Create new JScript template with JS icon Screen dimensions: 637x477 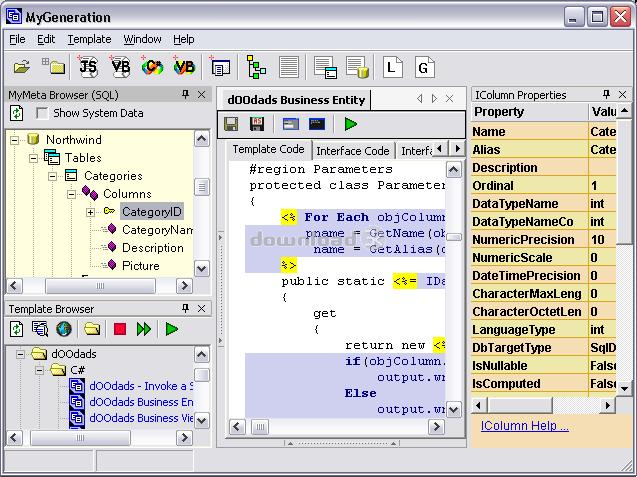87,66
